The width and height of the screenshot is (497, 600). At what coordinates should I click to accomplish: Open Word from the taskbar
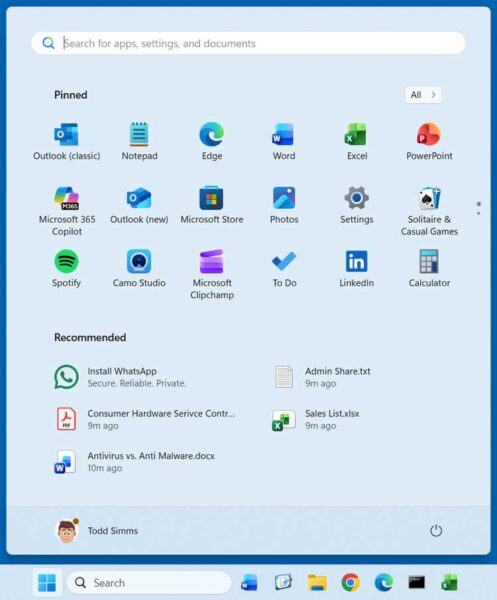(x=249, y=583)
